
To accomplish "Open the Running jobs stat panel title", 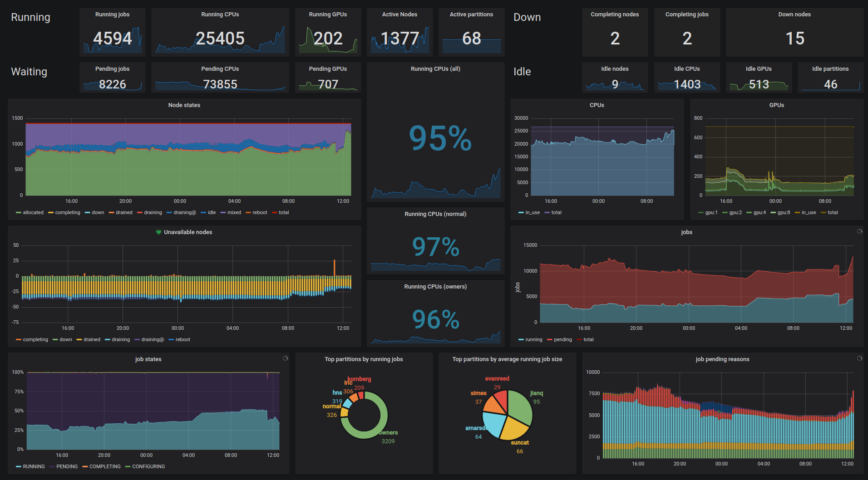I will click(113, 15).
